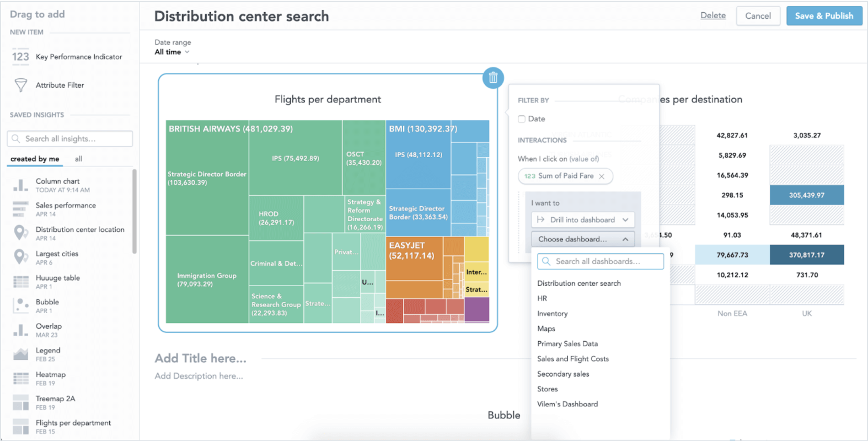Switch to the created by me tab
The width and height of the screenshot is (868, 441).
tap(35, 159)
